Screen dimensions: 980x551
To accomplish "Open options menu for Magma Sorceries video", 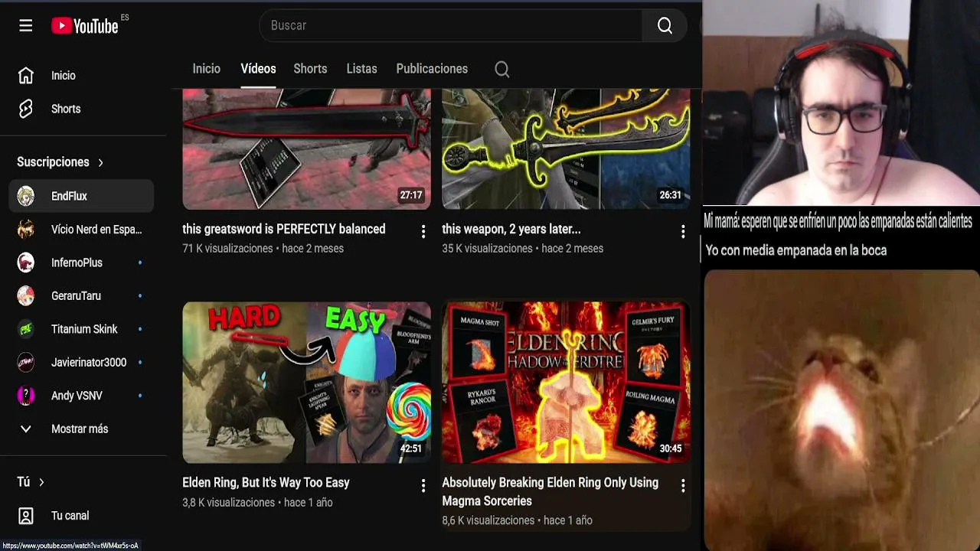I will [x=683, y=485].
